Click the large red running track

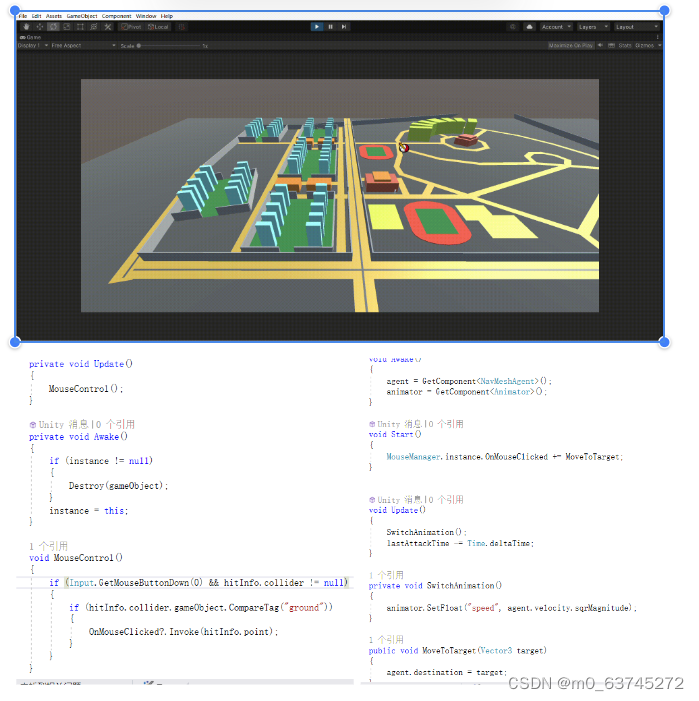click(437, 222)
